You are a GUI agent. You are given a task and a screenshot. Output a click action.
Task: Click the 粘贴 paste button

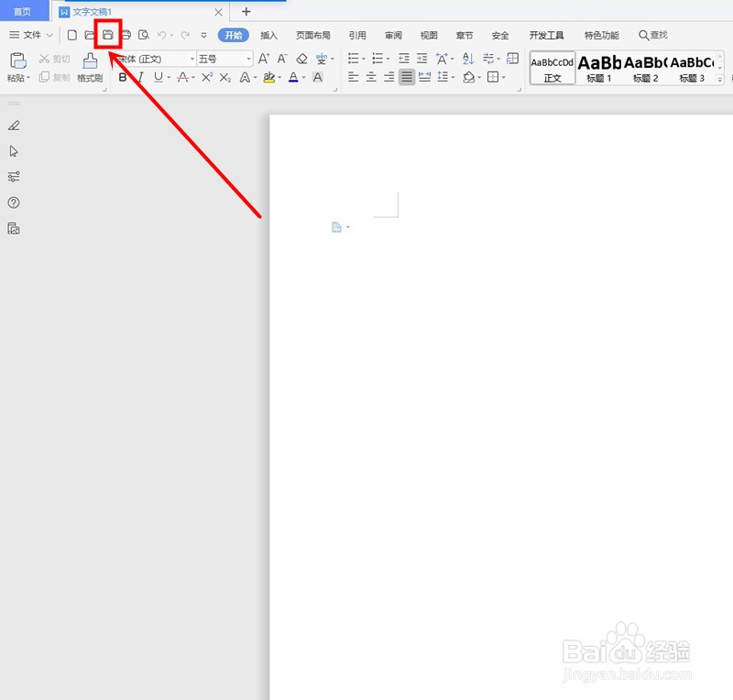17,67
